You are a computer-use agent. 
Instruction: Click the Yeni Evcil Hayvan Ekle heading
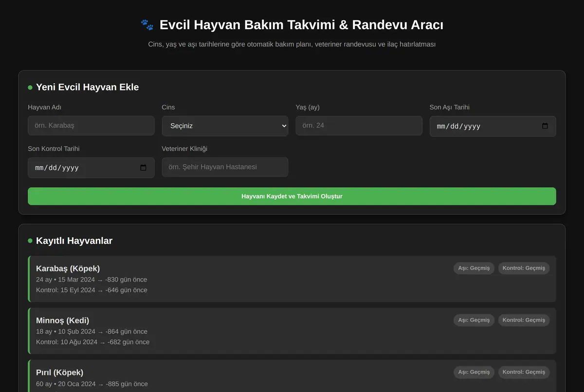pyautogui.click(x=87, y=88)
